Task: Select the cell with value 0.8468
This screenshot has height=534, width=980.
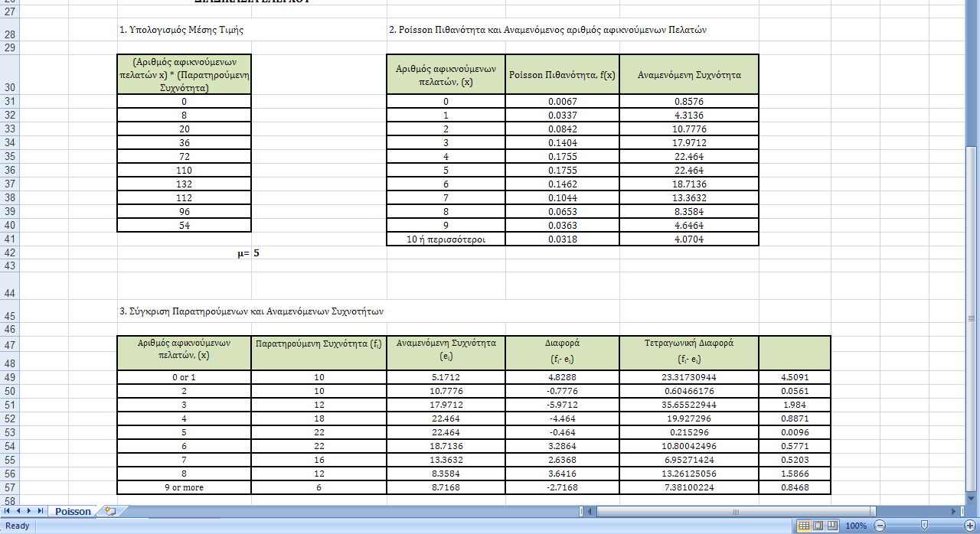Action: (794, 487)
